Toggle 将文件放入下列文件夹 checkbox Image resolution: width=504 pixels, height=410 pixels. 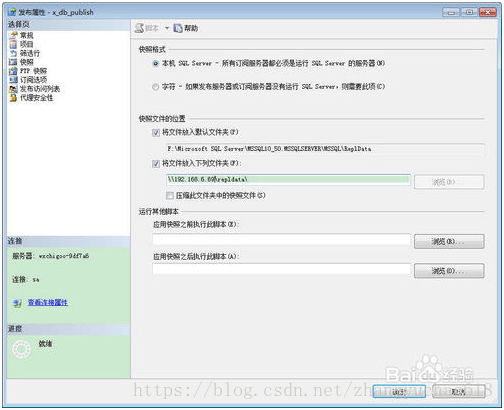tap(156, 164)
